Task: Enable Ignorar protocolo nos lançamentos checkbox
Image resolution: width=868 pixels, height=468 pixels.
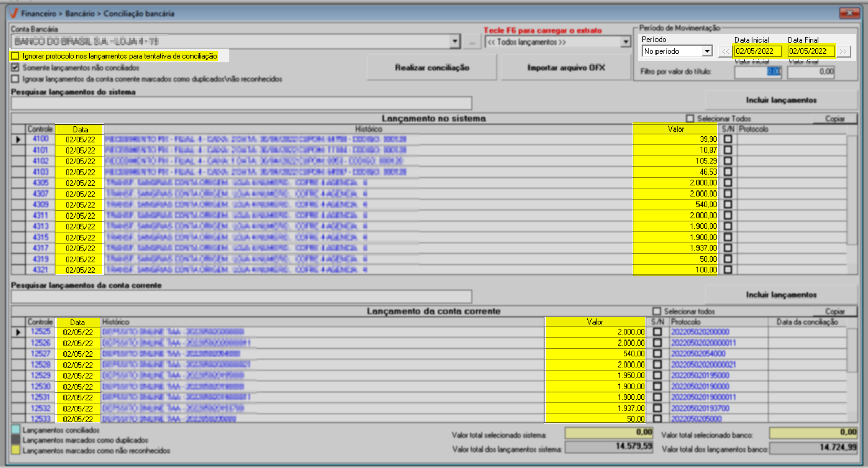Action: point(15,56)
